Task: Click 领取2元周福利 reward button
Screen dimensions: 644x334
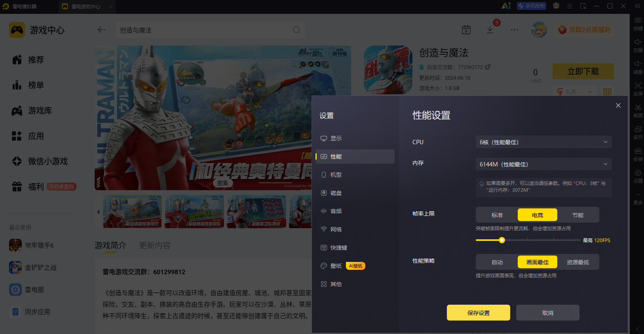Action: pos(585,30)
